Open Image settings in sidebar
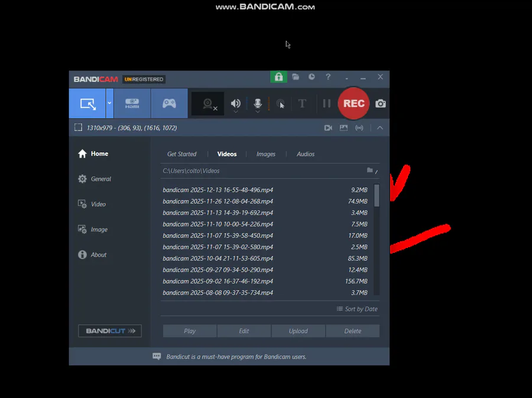 pos(93,230)
